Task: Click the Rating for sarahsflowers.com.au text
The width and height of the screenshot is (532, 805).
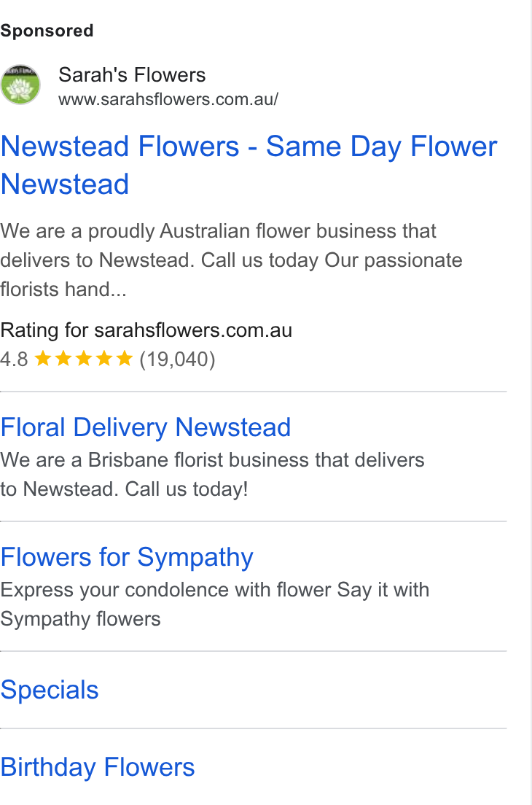Action: [x=146, y=330]
